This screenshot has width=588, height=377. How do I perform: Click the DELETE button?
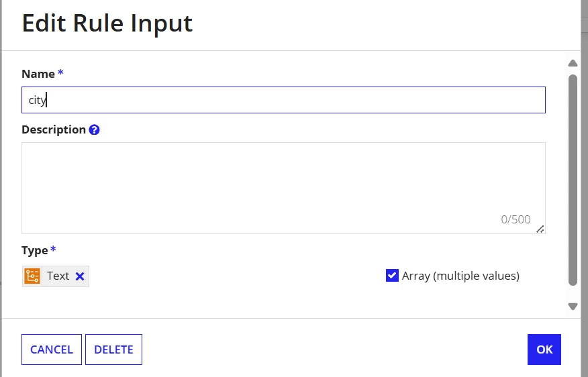pyautogui.click(x=113, y=349)
